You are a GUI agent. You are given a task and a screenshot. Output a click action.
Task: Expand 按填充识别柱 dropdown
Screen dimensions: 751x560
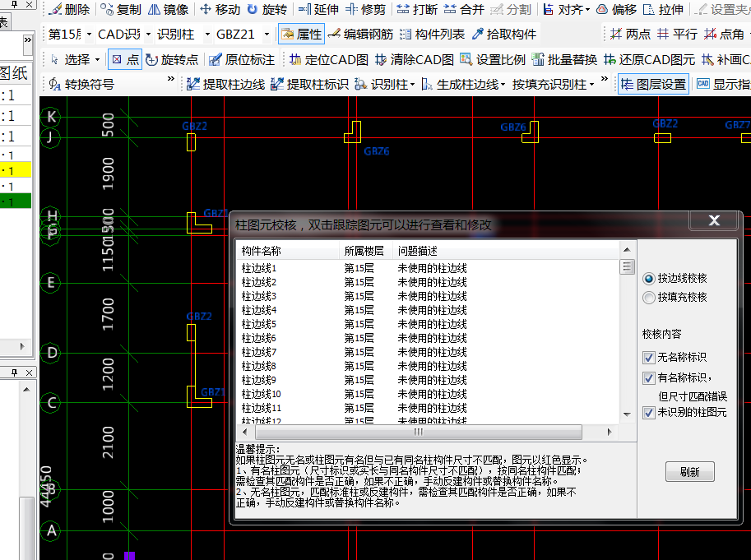click(x=592, y=85)
